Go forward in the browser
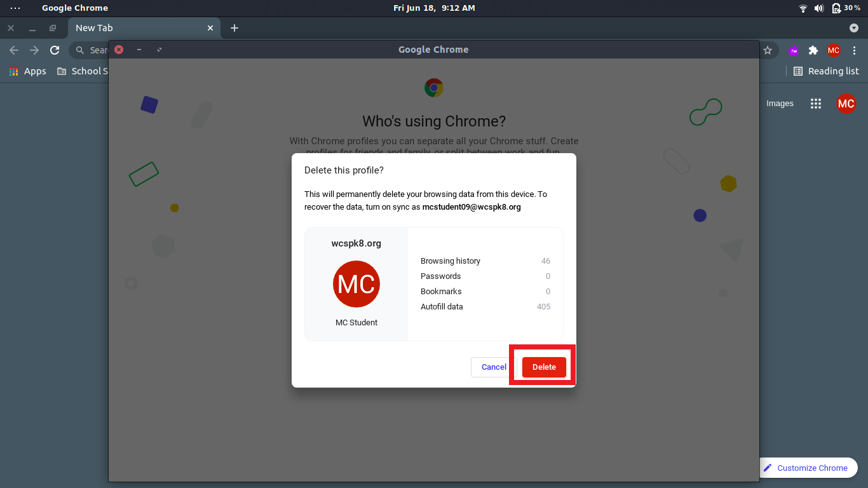 pyautogui.click(x=34, y=50)
